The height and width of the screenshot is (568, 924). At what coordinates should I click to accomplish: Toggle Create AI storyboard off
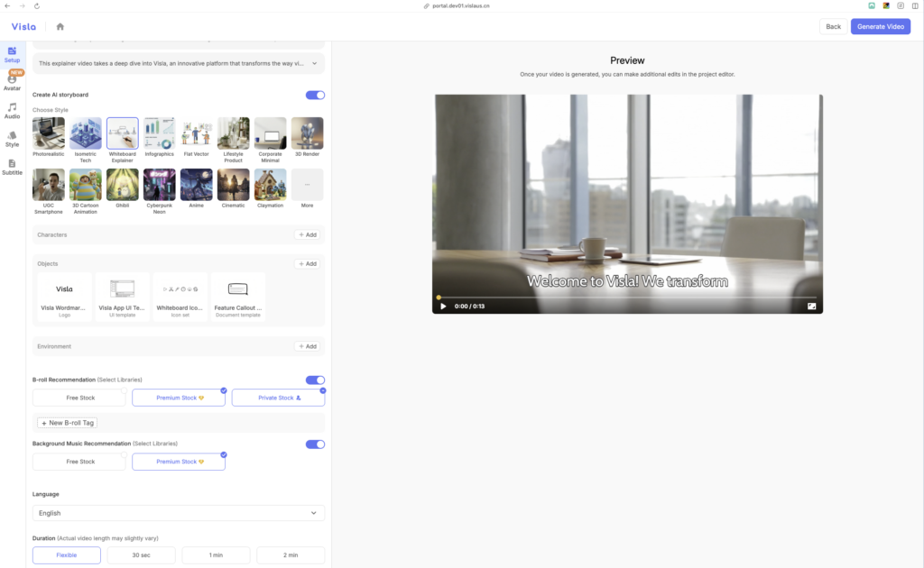[x=315, y=95]
